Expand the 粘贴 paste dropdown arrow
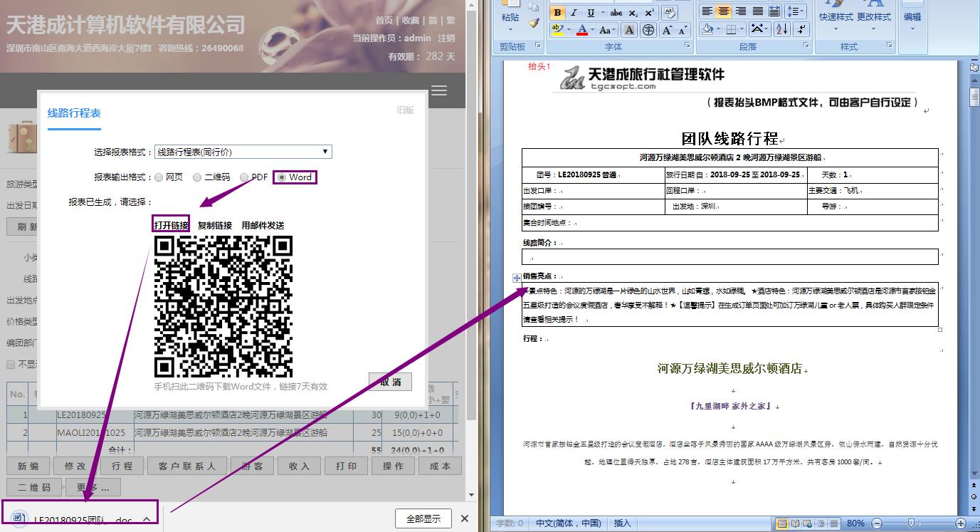The width and height of the screenshot is (980, 532). (510, 29)
